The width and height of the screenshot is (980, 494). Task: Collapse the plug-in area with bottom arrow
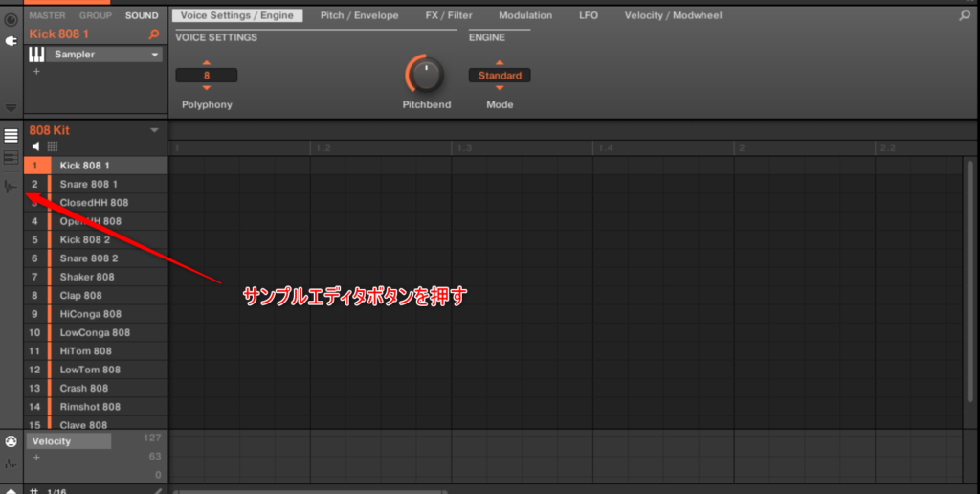click(x=11, y=108)
